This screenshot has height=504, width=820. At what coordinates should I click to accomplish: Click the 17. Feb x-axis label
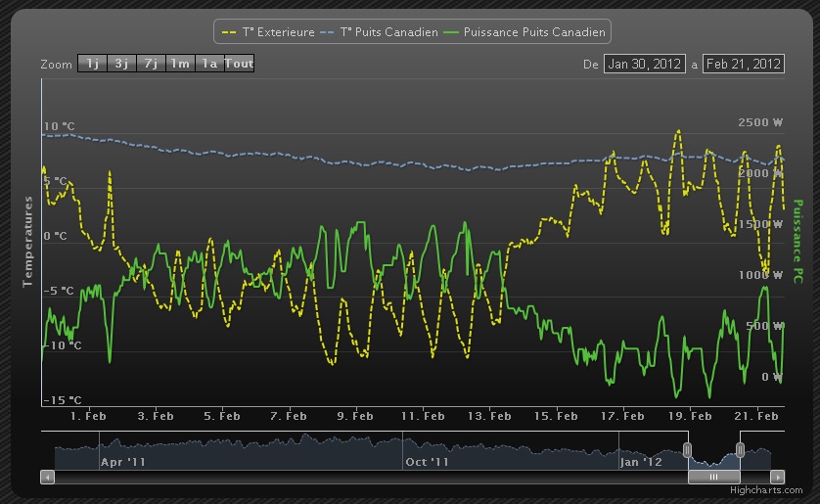coord(622,416)
